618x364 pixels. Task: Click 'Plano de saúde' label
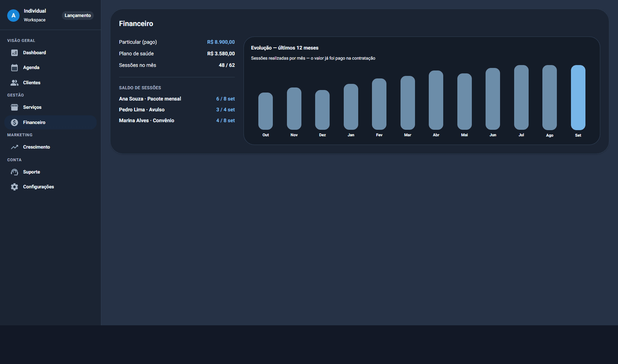[136, 53]
